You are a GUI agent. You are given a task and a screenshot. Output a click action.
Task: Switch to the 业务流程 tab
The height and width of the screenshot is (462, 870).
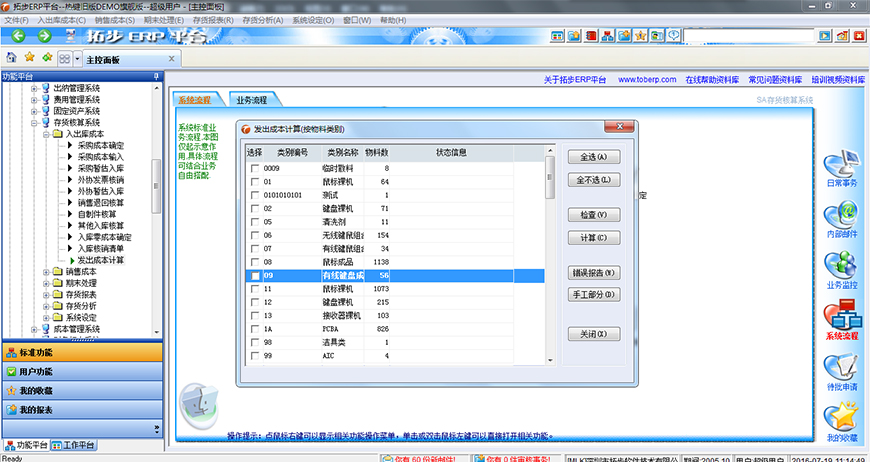pos(251,101)
